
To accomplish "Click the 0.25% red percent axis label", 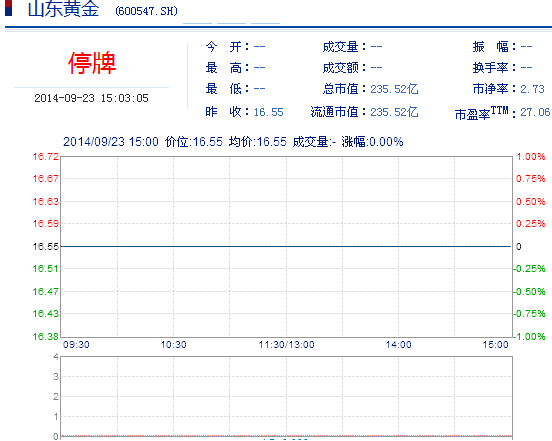I will pyautogui.click(x=531, y=223).
